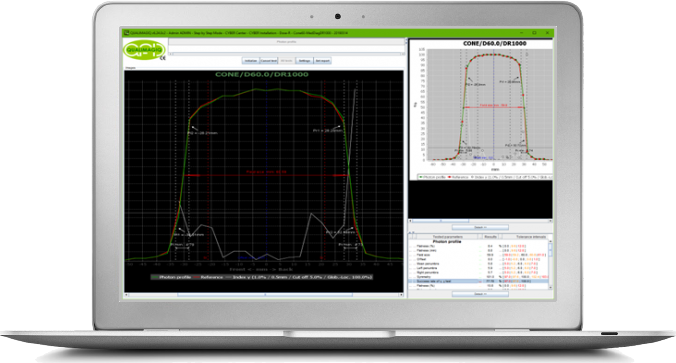Click the lower Detach >> button
This screenshot has height=363, width=676.
tap(480, 294)
